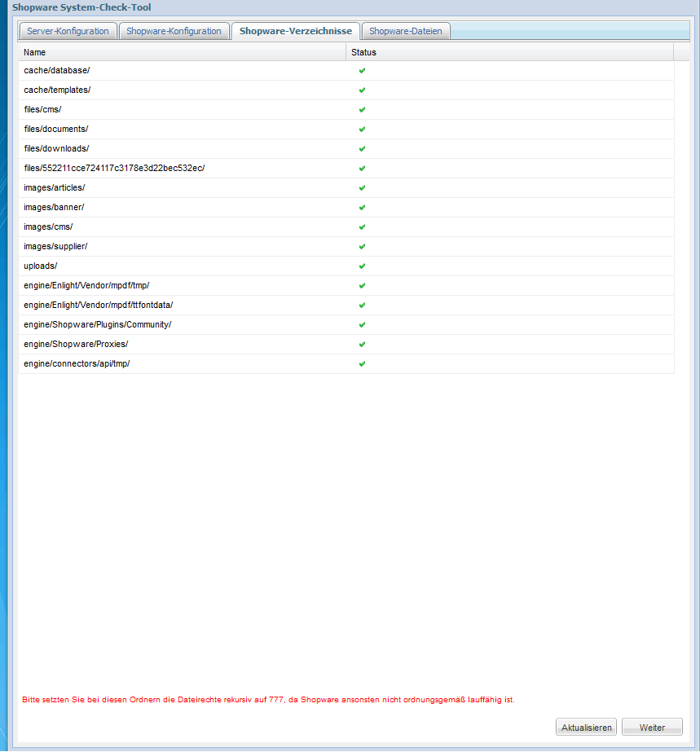Click the green checkmark for cache/templates/
Image resolution: width=700 pixels, height=752 pixels.
(x=363, y=90)
